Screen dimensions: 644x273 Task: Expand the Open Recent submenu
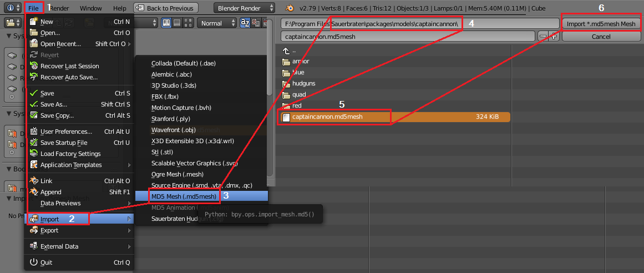(129, 44)
